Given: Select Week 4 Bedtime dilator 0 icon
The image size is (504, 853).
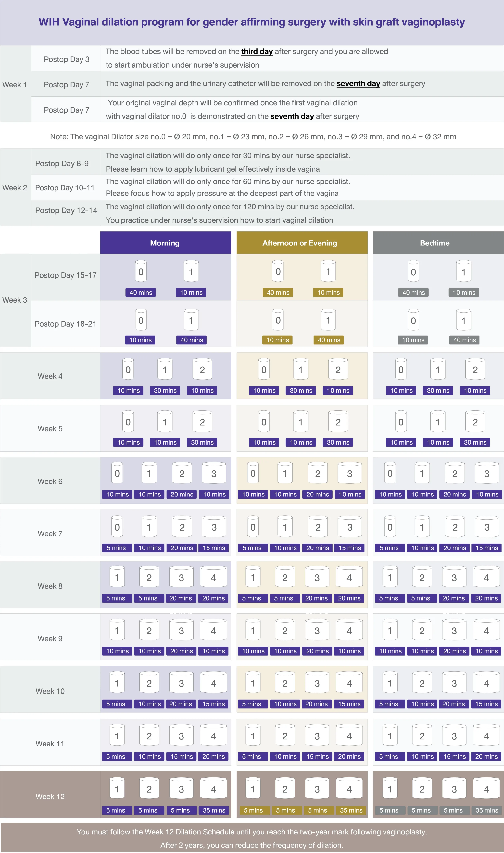Looking at the screenshot, I should (x=401, y=369).
